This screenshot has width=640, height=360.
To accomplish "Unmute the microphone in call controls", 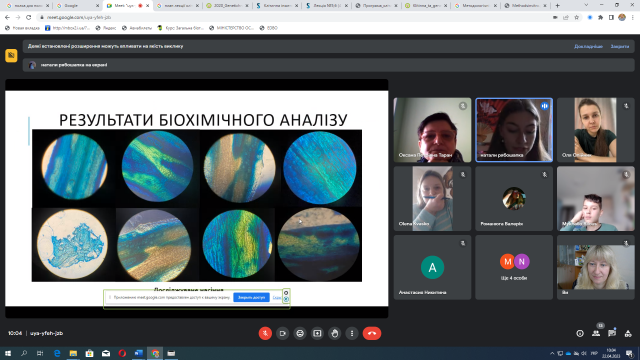I will pos(265,333).
